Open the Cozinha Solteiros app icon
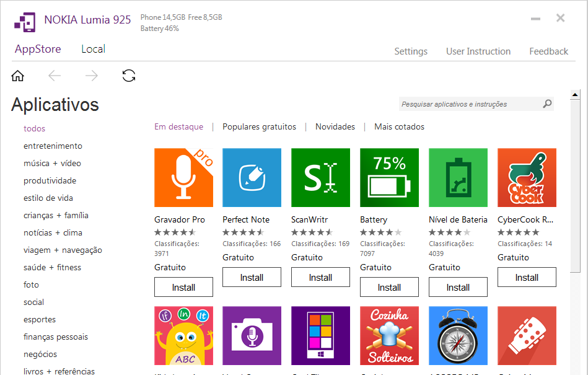Image resolution: width=588 pixels, height=375 pixels. coord(389,335)
